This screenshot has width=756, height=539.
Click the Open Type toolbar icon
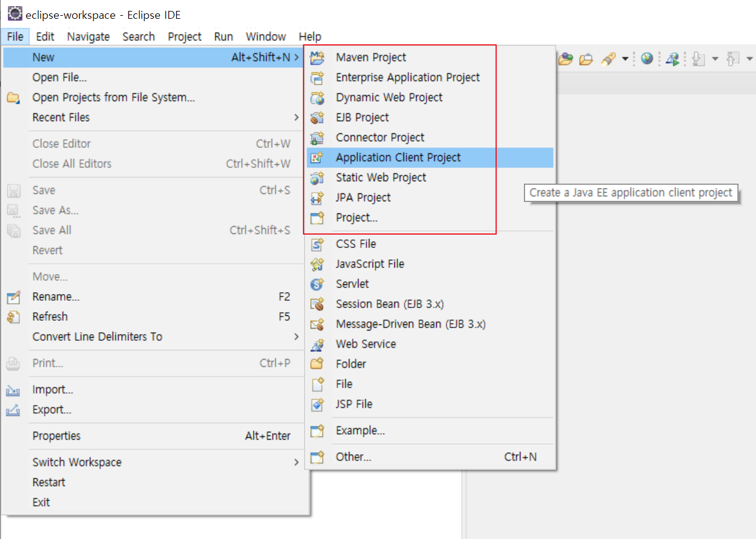566,59
